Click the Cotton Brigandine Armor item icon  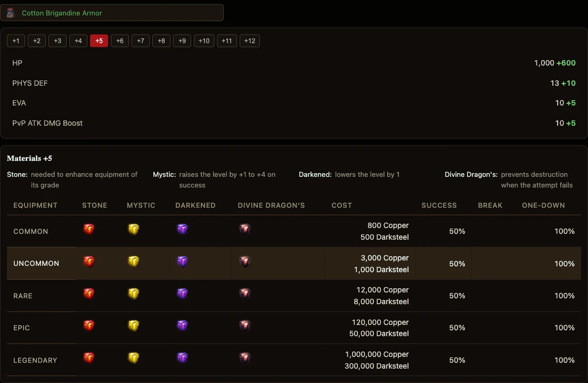[11, 13]
